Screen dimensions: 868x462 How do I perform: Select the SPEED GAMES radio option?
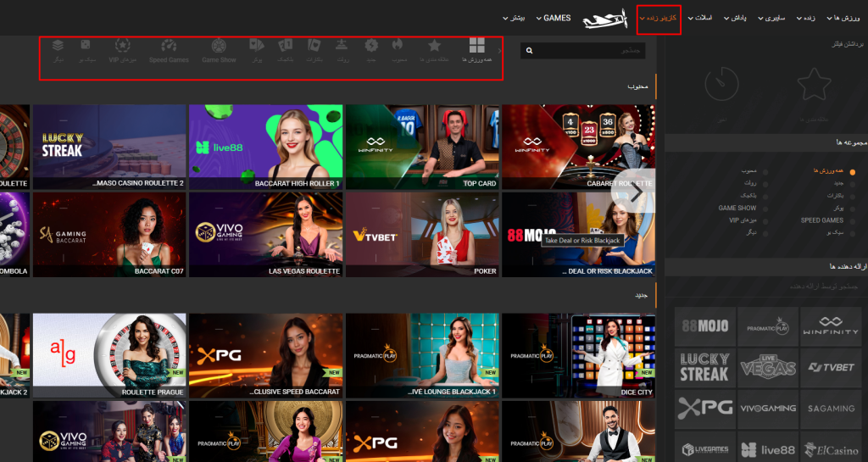[x=852, y=221]
